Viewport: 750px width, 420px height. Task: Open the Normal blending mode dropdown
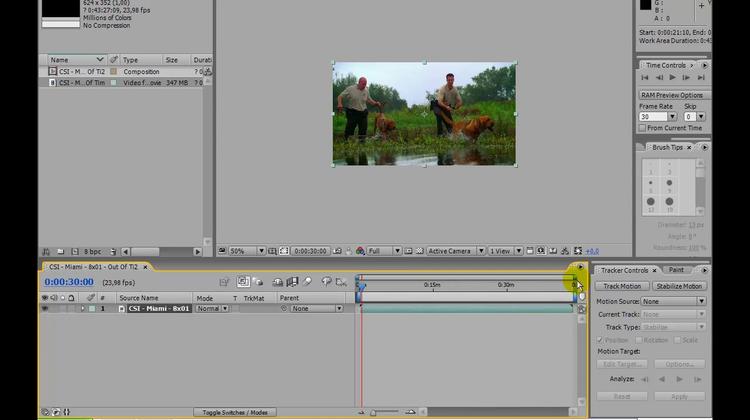pyautogui.click(x=212, y=309)
